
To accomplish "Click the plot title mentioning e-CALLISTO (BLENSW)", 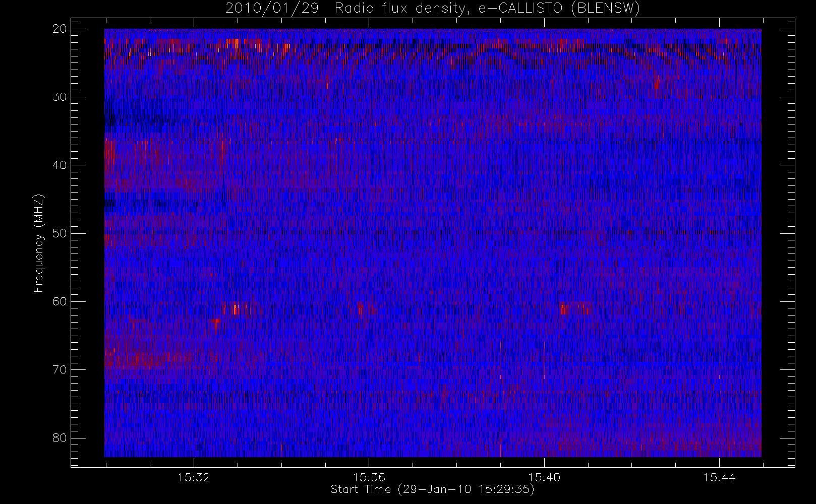I will coord(433,9).
